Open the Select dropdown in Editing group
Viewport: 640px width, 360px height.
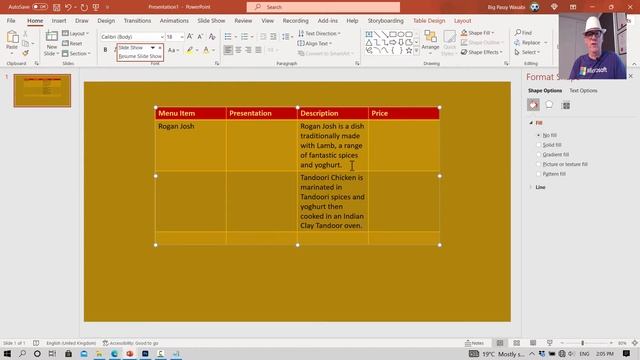pos(527,52)
